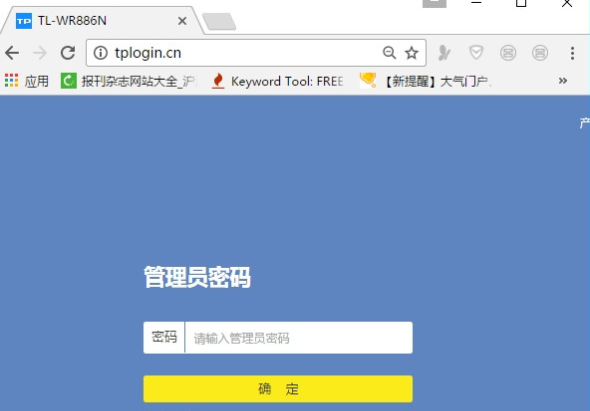590x411 pixels.
Task: Click the zoom magnifier in address bar
Action: pos(389,53)
